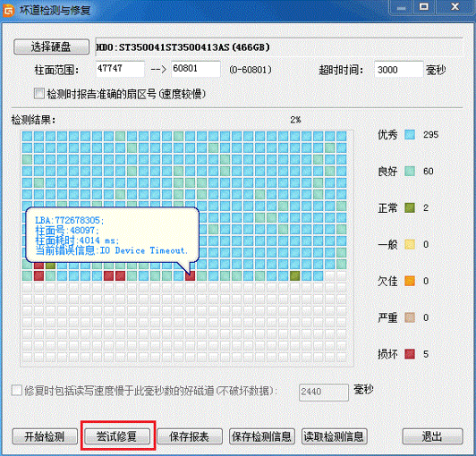Click the teal 良好 legend color square
This screenshot has height=456, width=476.
pos(410,171)
